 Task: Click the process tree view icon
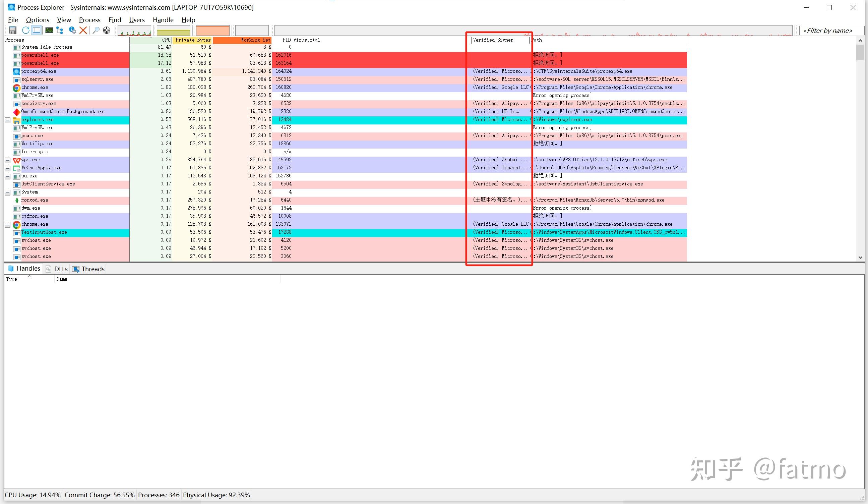click(60, 30)
